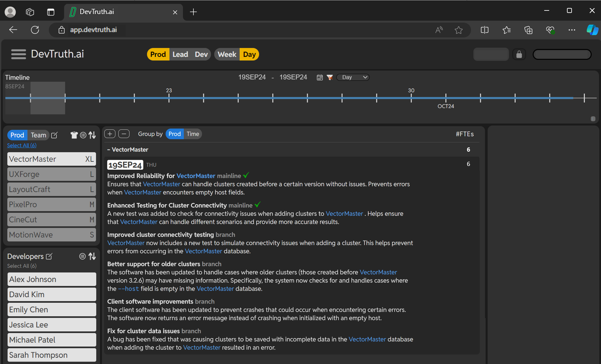The height and width of the screenshot is (364, 601).
Task: Open browser profile avatar
Action: [10, 12]
